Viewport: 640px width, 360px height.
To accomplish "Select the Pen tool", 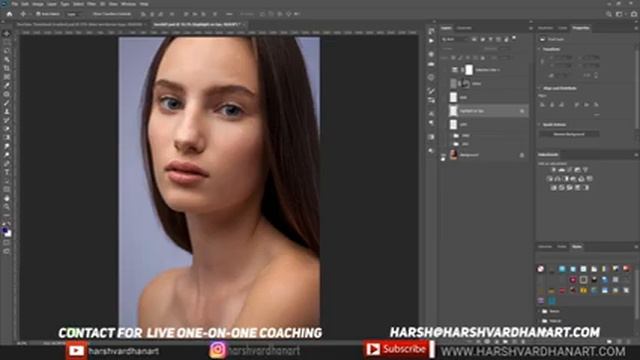I will [7, 163].
